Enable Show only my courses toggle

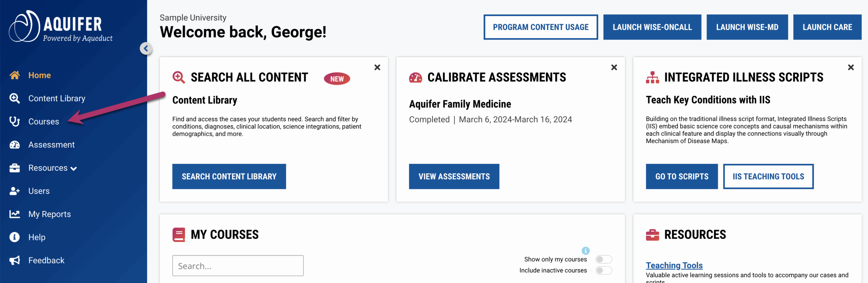point(604,259)
